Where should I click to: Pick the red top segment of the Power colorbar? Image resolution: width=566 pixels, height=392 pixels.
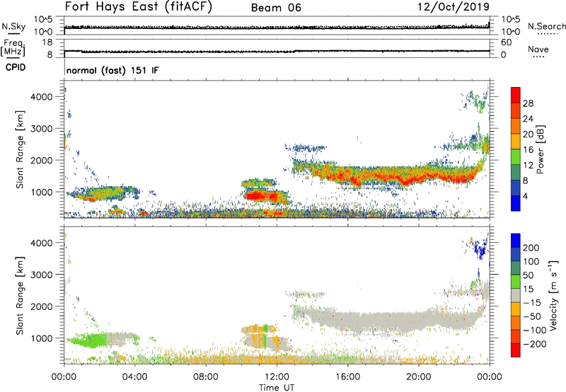point(516,95)
